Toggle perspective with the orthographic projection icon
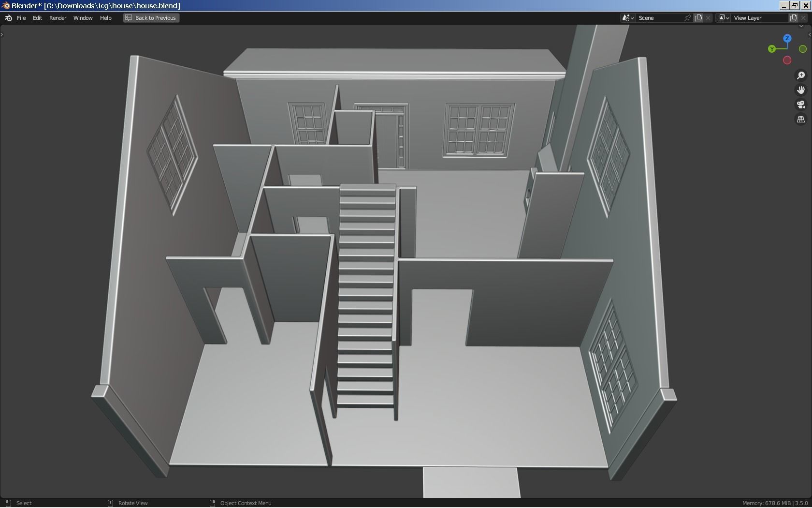 (801, 119)
